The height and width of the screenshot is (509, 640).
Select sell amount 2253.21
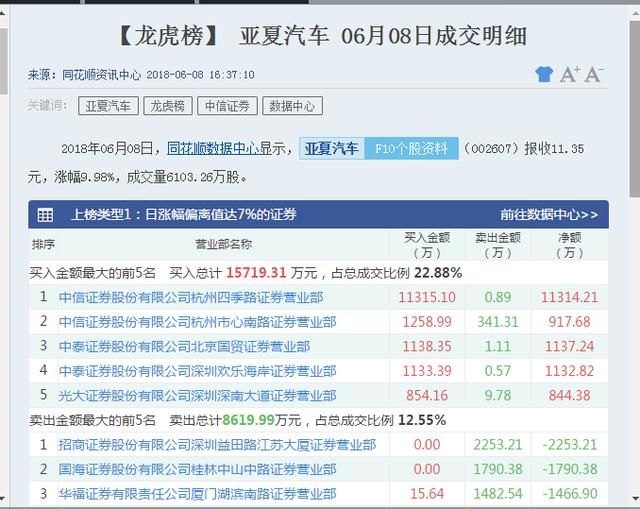click(x=498, y=445)
